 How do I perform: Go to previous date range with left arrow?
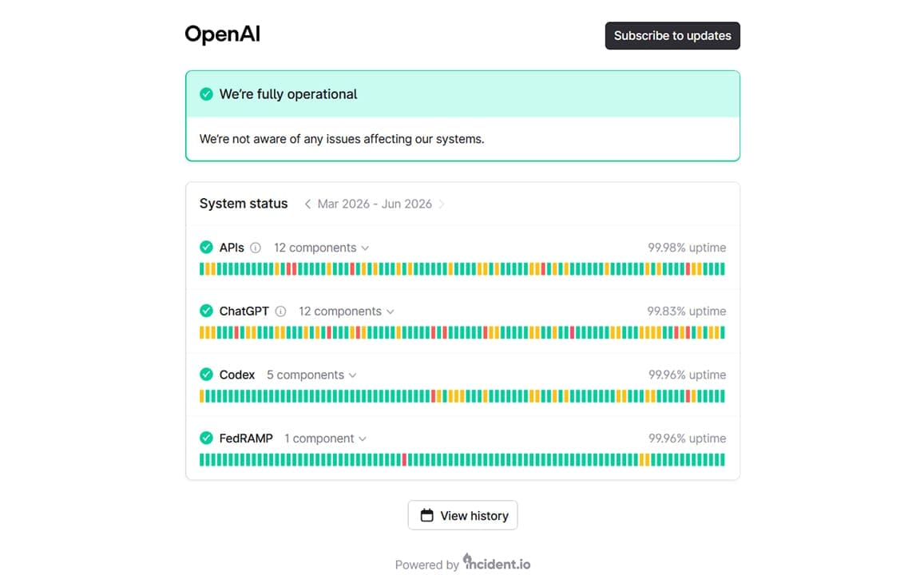[x=307, y=204]
